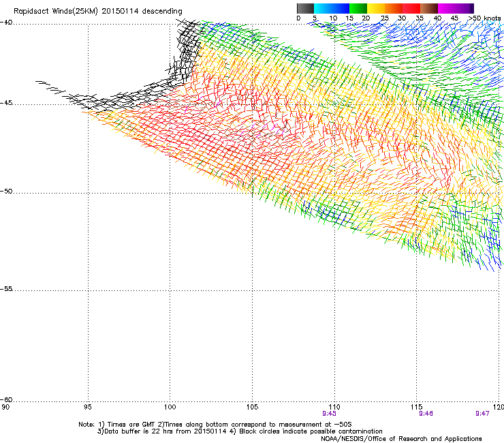
Task: Click the purple time label 9:45
Action: [x=329, y=414]
